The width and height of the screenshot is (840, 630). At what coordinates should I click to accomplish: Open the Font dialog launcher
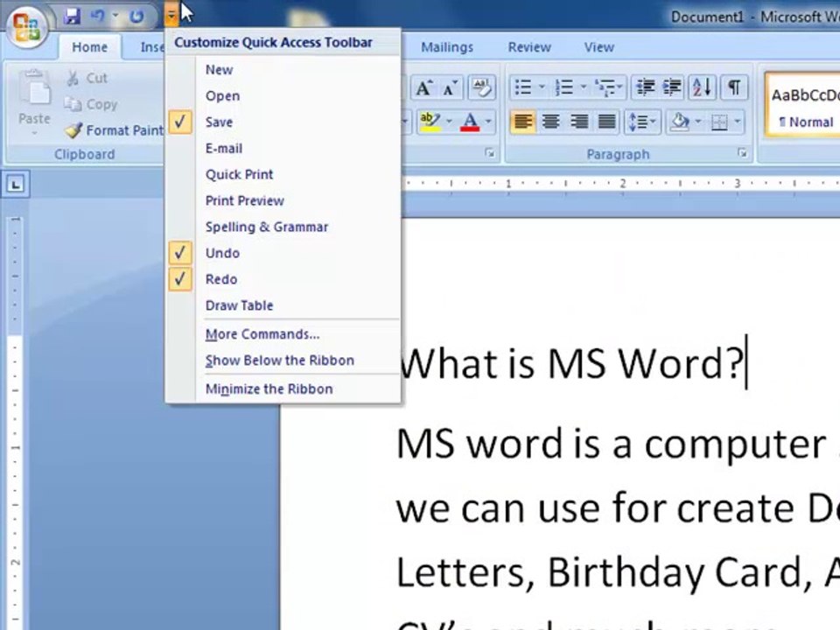(489, 153)
